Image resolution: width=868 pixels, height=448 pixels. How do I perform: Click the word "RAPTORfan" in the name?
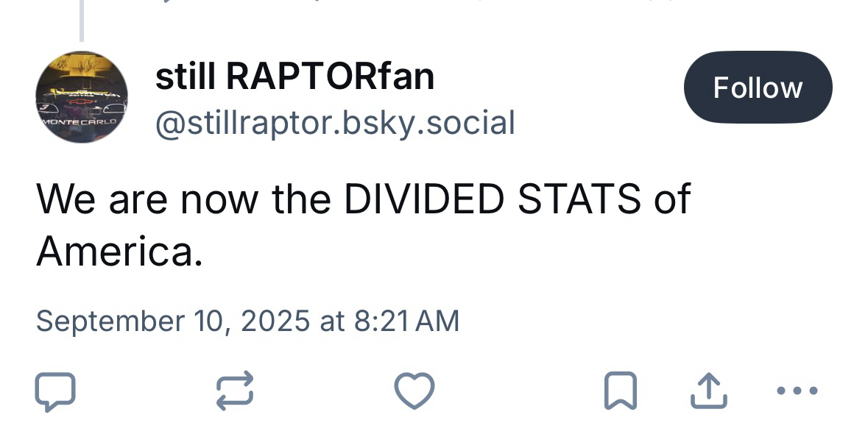[330, 76]
